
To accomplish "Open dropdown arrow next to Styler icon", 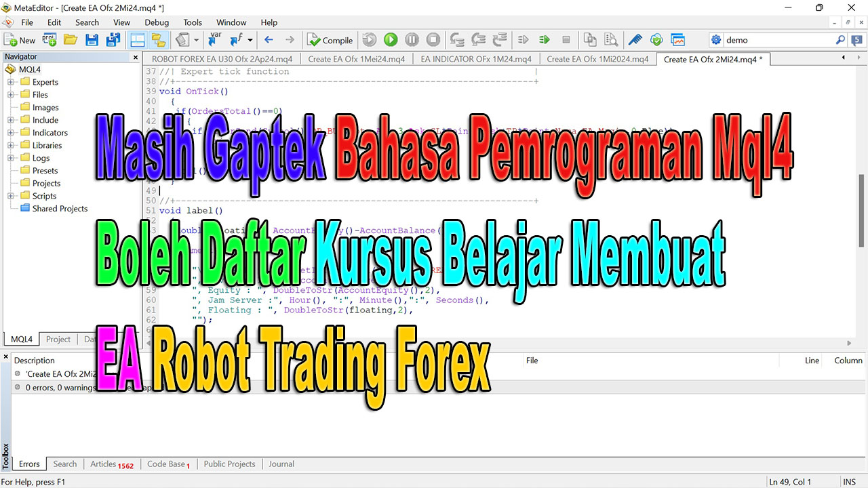I will click(x=196, y=40).
